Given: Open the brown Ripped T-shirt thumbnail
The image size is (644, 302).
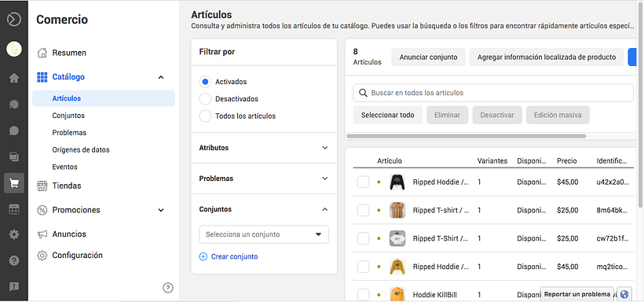Looking at the screenshot, I should click(x=397, y=210).
